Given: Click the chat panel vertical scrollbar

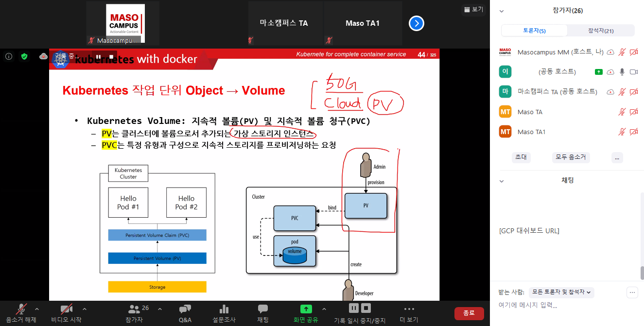Looking at the screenshot, I should click(642, 274).
